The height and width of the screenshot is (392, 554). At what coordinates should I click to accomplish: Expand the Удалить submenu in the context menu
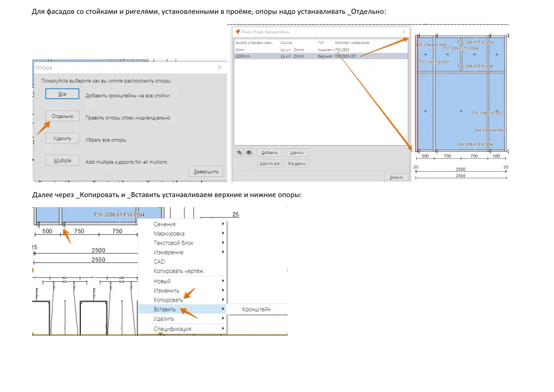coord(183,318)
